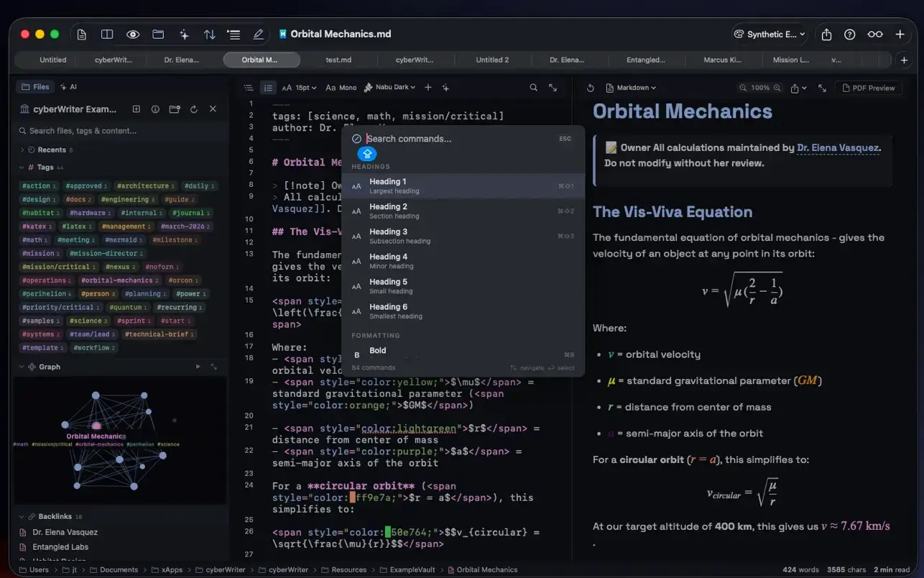
Task: Switch to the Untitled 2 tab
Action: pos(492,60)
